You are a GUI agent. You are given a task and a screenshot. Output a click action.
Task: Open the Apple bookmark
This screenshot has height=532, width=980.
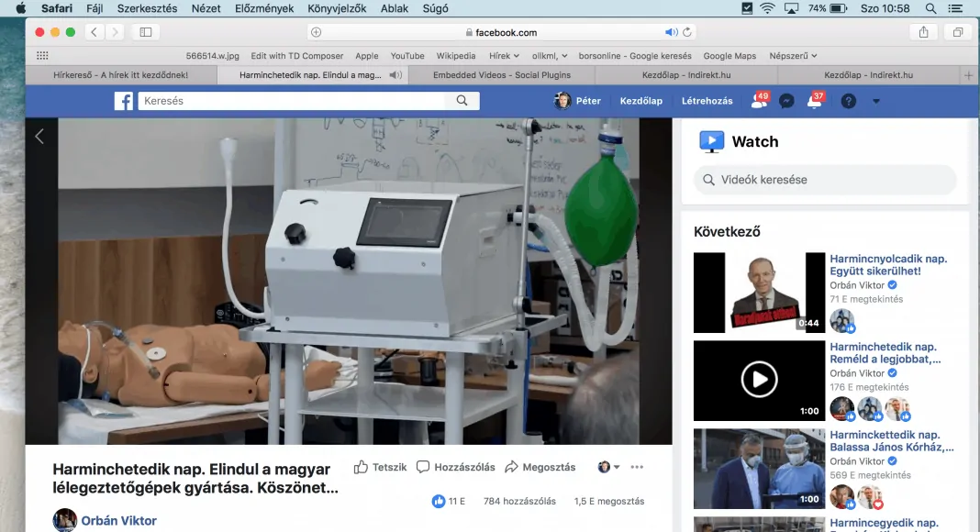[x=367, y=56]
